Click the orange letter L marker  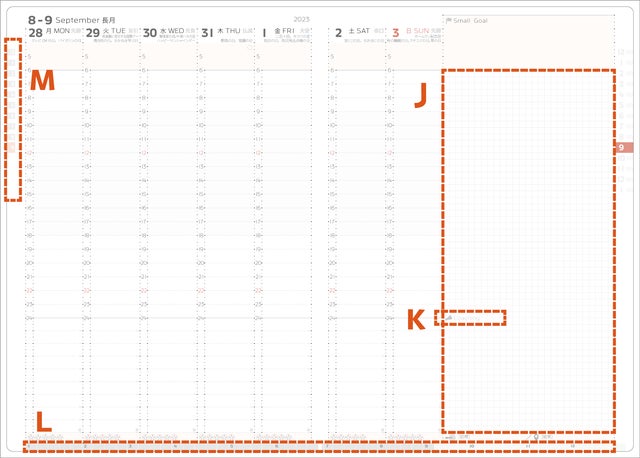pos(43,422)
